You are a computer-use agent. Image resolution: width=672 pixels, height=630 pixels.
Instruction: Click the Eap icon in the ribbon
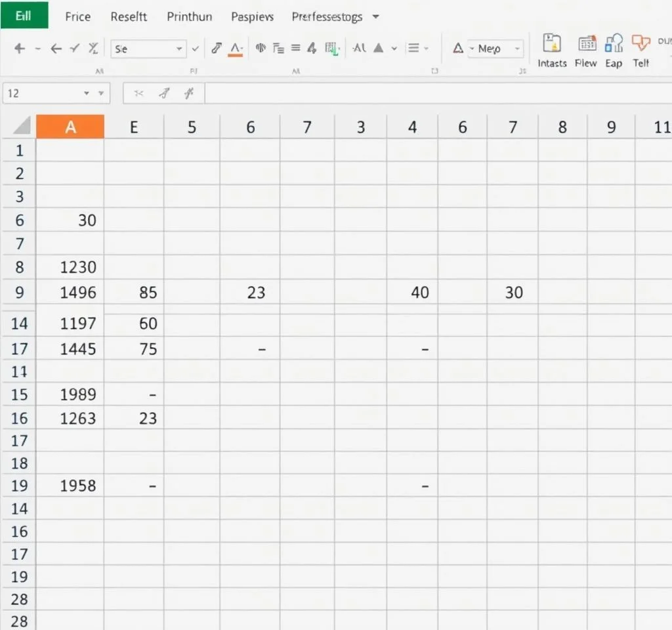click(x=614, y=45)
